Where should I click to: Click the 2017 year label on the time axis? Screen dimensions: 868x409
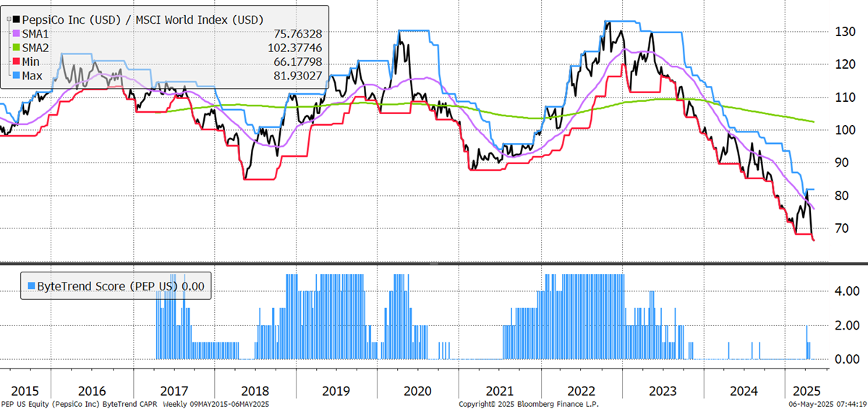[174, 390]
